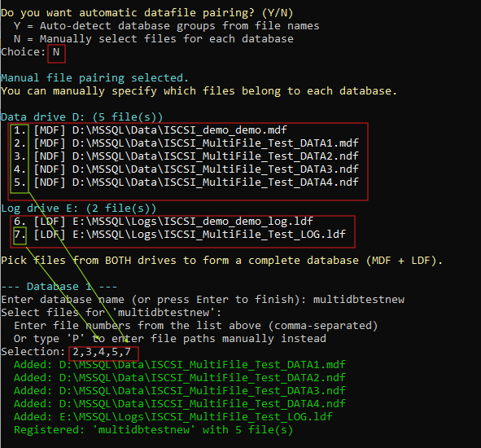Click the file row ISCSI_MultiFile_Test_DATA4.ndf in the numbered list

click(186, 182)
